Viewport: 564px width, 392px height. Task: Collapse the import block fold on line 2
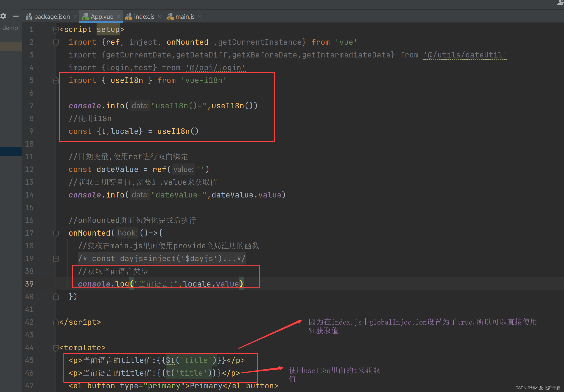pyautogui.click(x=56, y=42)
